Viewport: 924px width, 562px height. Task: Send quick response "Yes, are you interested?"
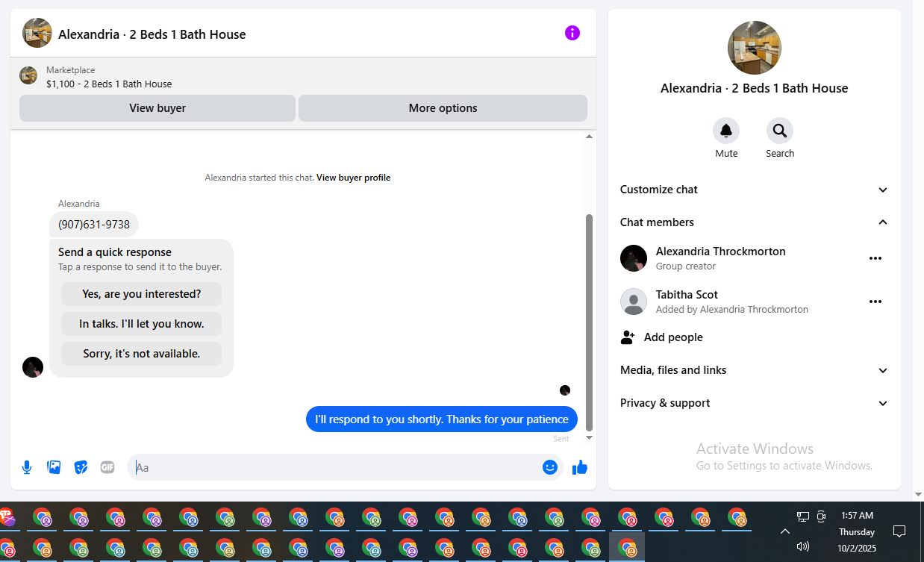(x=142, y=294)
